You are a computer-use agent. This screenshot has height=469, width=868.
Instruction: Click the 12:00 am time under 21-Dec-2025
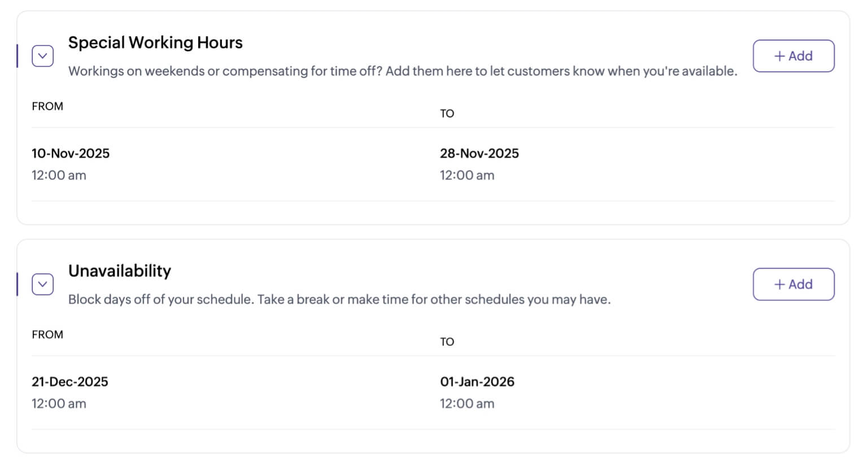pos(59,404)
